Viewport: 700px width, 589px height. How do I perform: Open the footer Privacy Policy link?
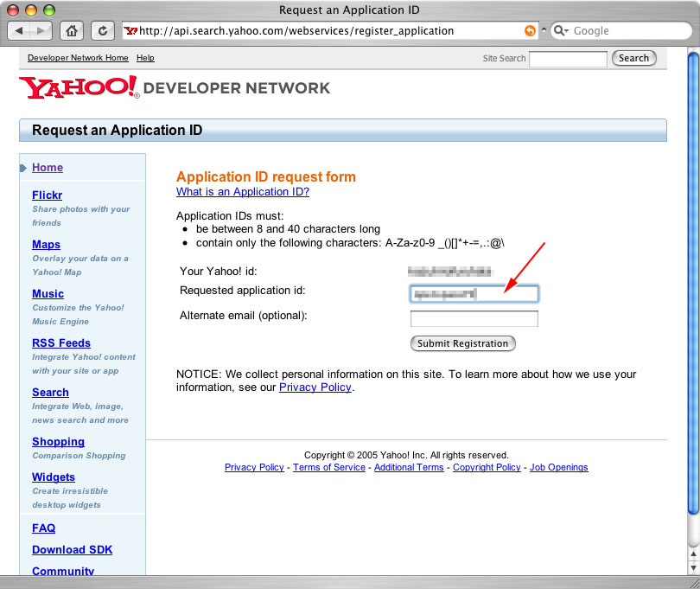[254, 467]
